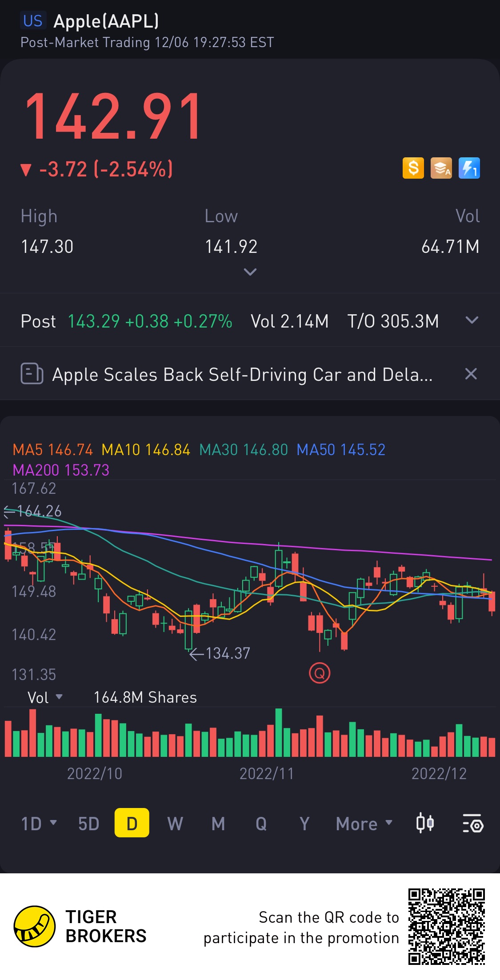The image size is (500, 980).
Task: Open the More timeframes dropdown
Action: (364, 824)
